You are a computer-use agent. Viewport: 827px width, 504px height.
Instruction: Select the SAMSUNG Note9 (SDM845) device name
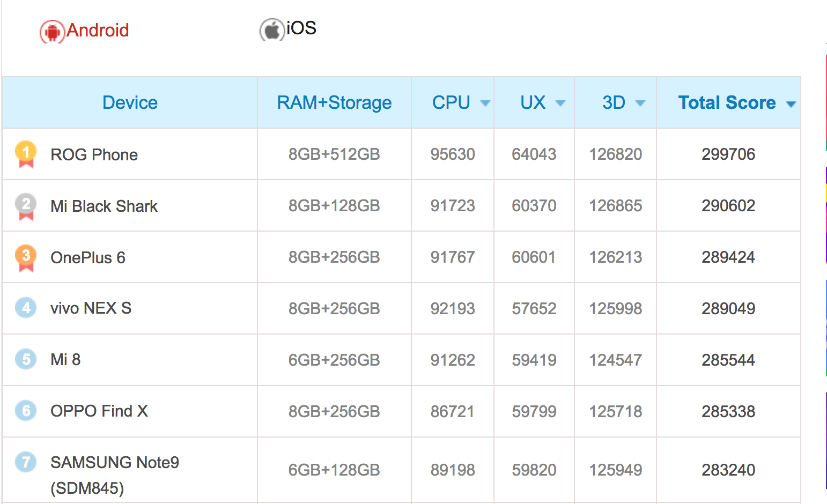click(115, 475)
